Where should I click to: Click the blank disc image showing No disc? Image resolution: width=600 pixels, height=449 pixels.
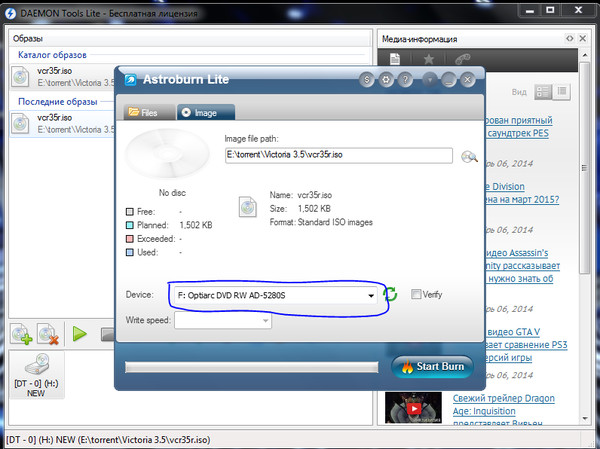pyautogui.click(x=168, y=154)
